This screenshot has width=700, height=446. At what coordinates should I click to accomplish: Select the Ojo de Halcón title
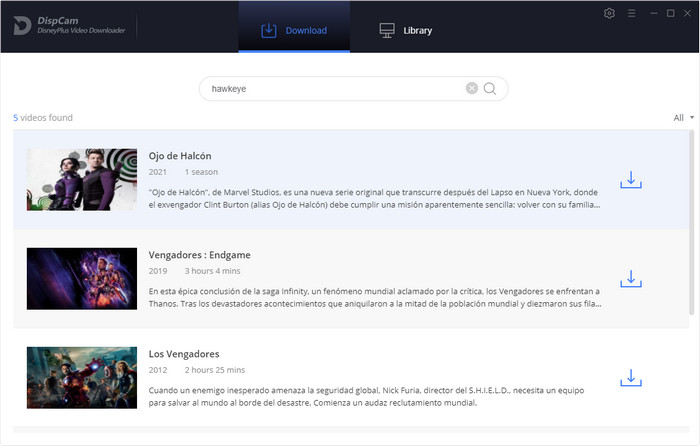180,156
